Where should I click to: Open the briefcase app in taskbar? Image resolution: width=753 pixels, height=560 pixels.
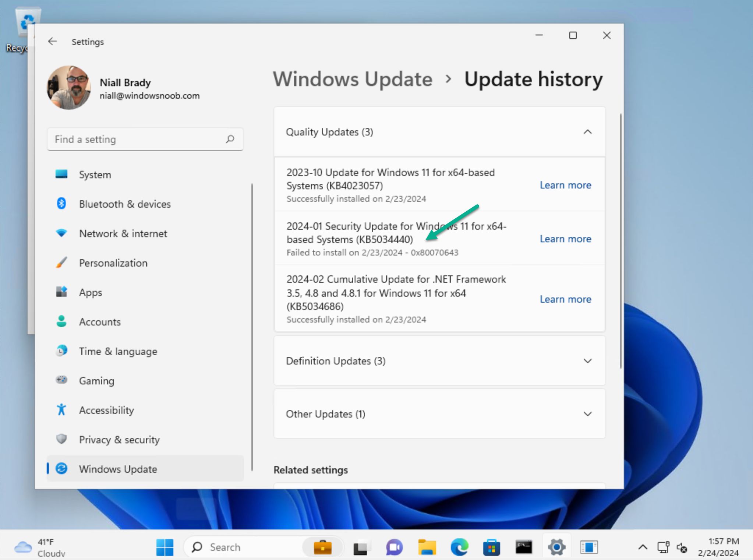(x=322, y=547)
